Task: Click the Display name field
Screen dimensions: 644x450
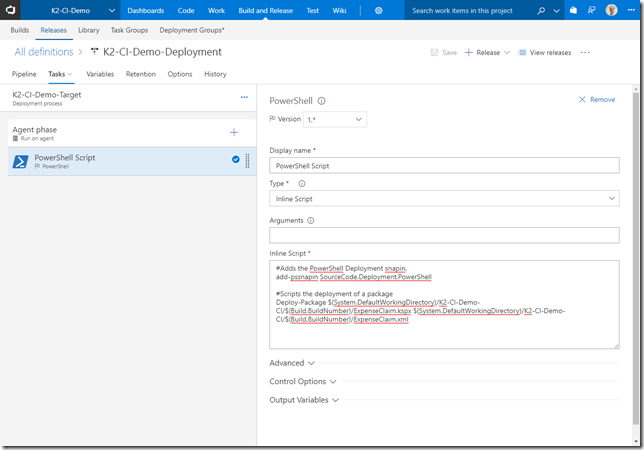Action: tap(444, 165)
